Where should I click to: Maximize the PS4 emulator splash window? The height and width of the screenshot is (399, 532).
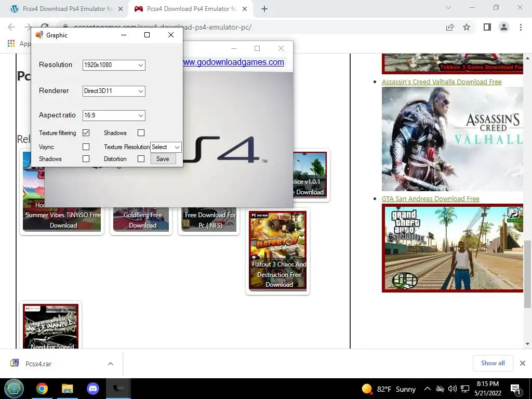(x=257, y=48)
